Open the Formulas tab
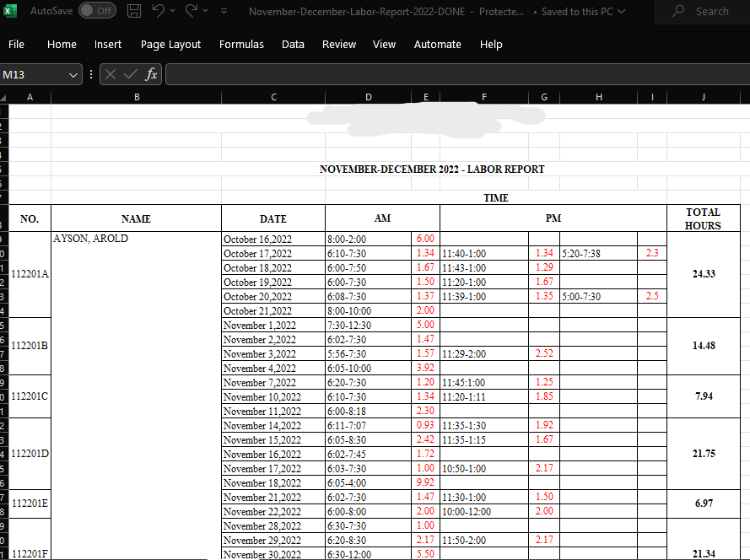This screenshot has height=560, width=750. [241, 45]
